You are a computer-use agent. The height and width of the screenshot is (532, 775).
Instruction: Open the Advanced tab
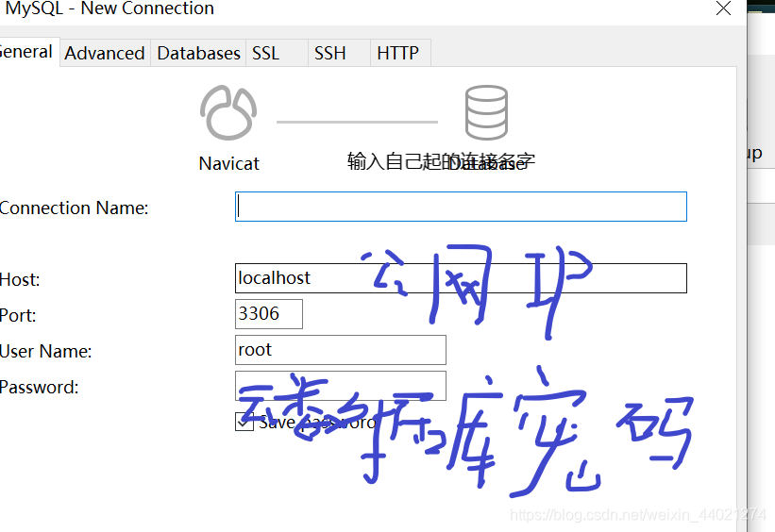105,53
